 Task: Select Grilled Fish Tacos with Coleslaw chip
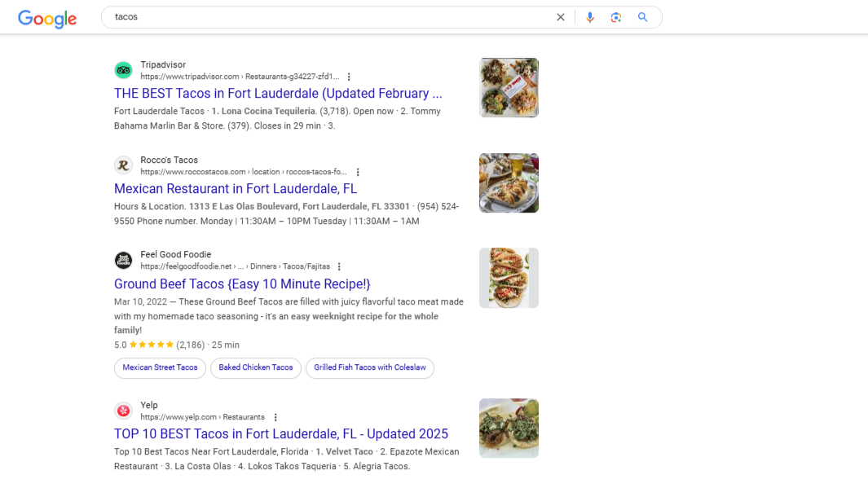pos(370,368)
